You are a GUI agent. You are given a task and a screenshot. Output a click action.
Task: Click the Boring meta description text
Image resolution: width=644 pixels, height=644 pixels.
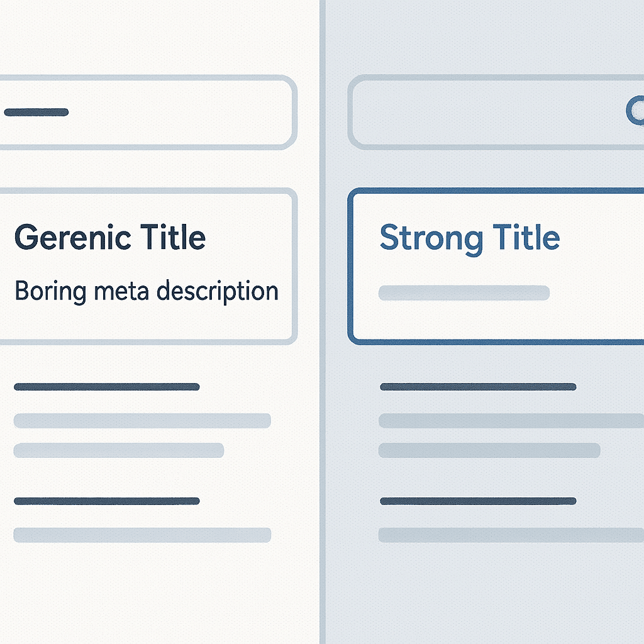pyautogui.click(x=147, y=291)
